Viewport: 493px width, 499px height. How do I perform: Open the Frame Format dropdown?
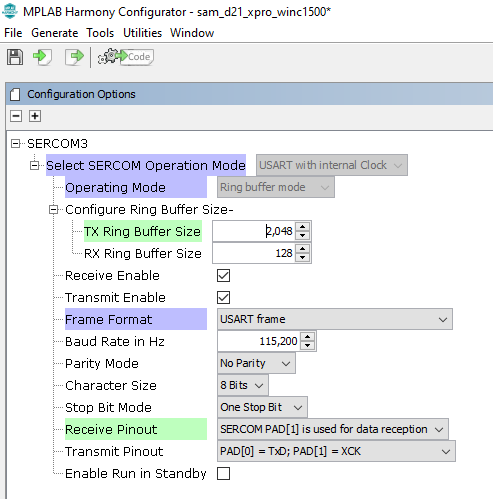[x=335, y=319]
